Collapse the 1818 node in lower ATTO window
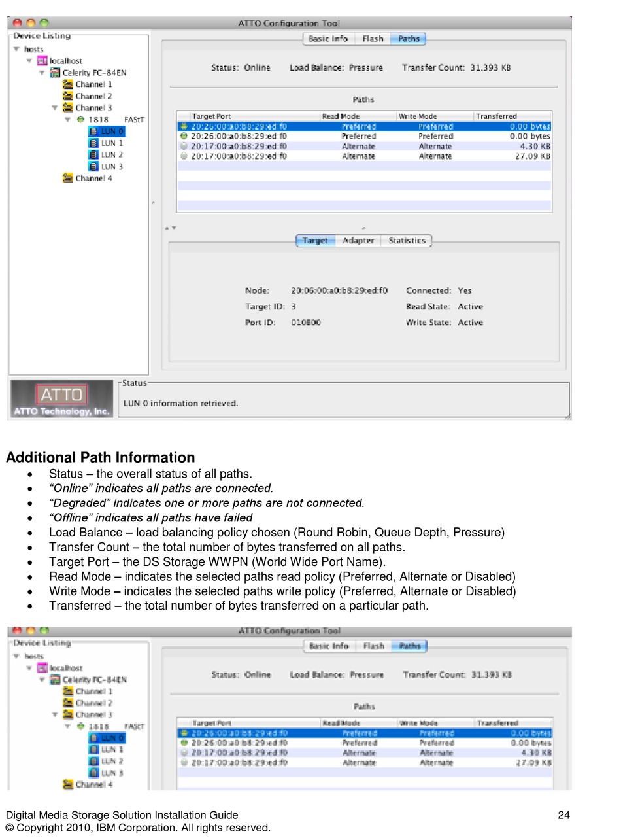Viewport: 621px width, 840px height. point(67,726)
